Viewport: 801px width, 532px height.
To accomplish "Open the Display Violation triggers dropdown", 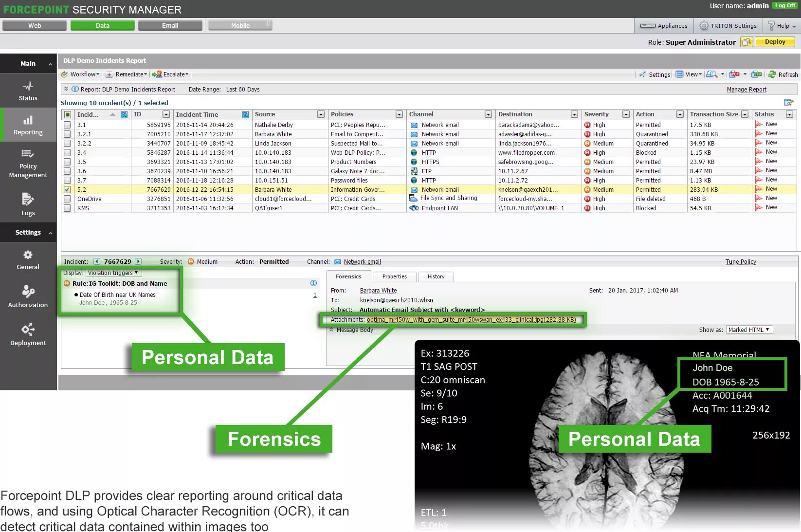I will tap(113, 273).
